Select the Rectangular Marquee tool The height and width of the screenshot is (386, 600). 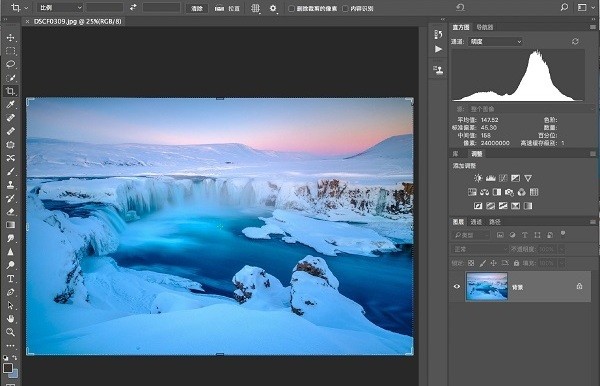coord(10,51)
